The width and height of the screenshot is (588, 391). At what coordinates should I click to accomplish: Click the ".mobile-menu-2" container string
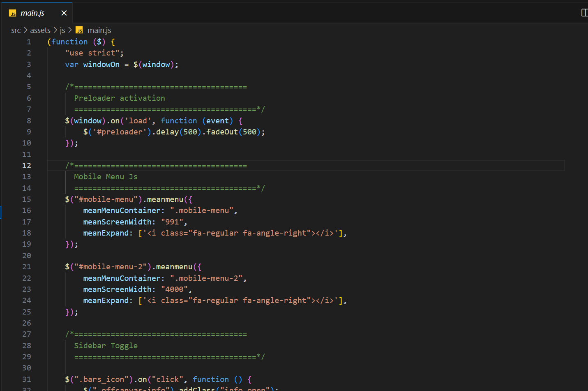click(x=206, y=278)
